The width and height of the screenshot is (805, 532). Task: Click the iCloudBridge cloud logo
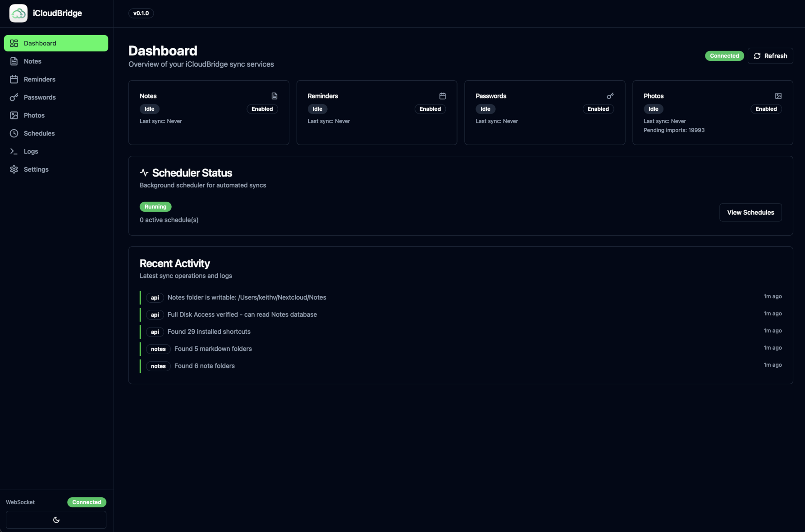click(x=18, y=13)
